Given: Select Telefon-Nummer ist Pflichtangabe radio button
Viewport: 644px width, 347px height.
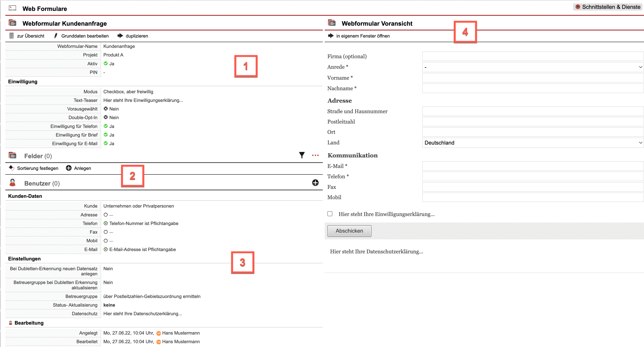Looking at the screenshot, I should pyautogui.click(x=106, y=223).
